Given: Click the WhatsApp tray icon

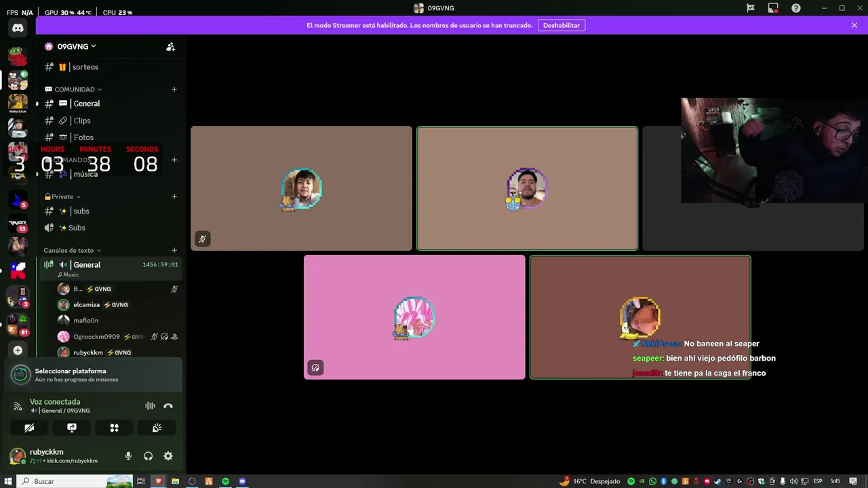Looking at the screenshot, I should (x=653, y=481).
